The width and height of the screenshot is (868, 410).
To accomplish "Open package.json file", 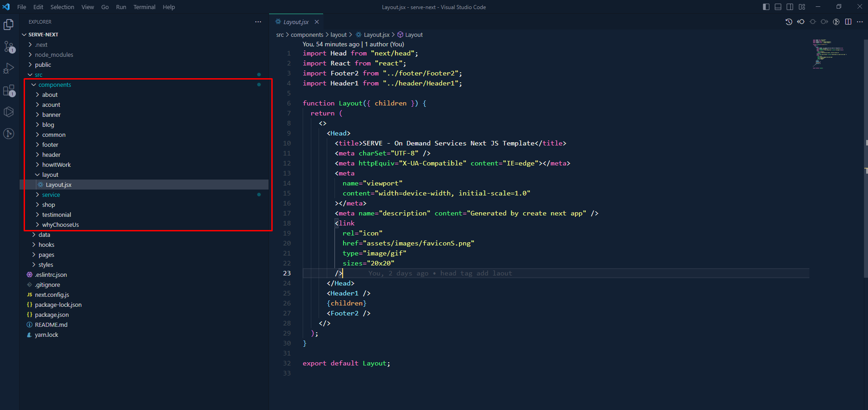I will pyautogui.click(x=144, y=315).
